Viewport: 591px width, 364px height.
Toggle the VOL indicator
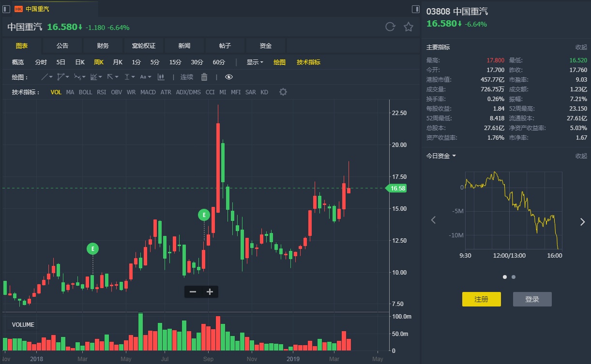56,92
